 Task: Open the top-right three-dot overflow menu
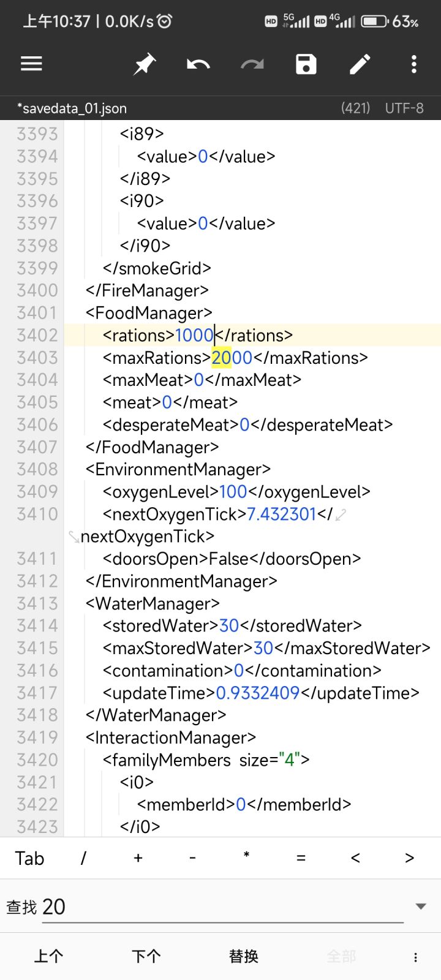(414, 64)
